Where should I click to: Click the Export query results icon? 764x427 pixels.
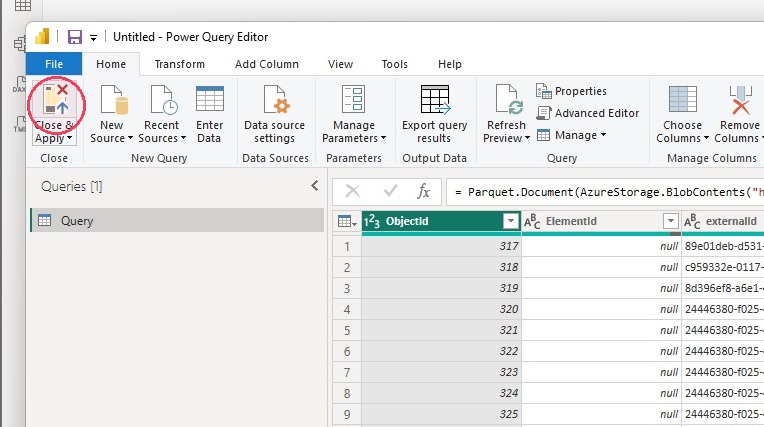[x=435, y=99]
